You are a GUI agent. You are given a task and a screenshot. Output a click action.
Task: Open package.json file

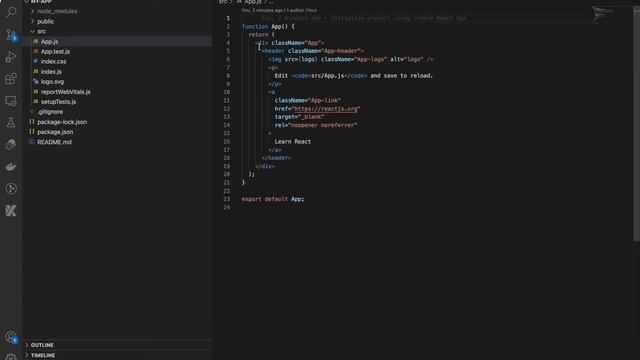[55, 132]
